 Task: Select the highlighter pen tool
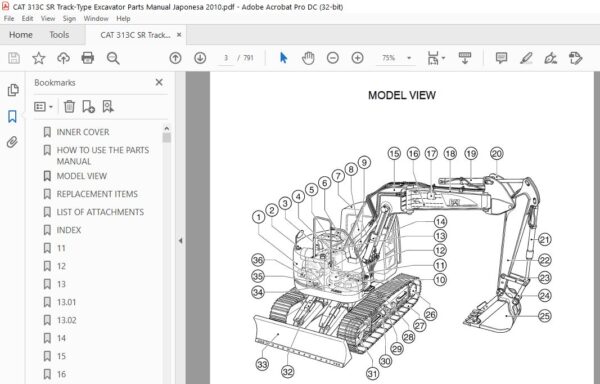(526, 58)
